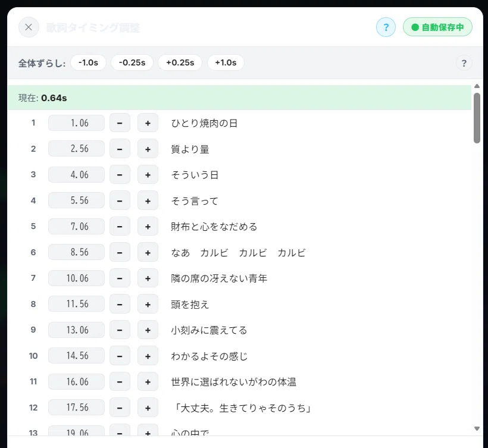488x448 pixels.
Task: Select lyric text 小刻みに震えてる
Action: [x=209, y=330]
